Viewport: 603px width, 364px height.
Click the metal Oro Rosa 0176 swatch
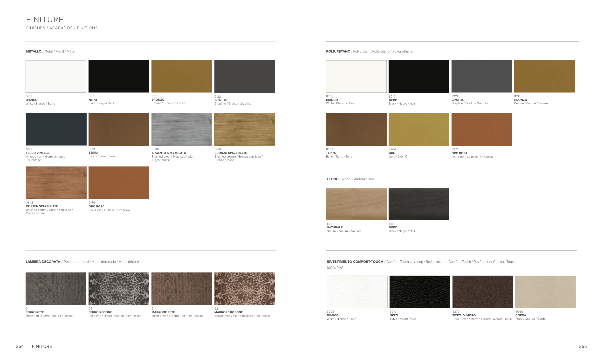click(119, 183)
